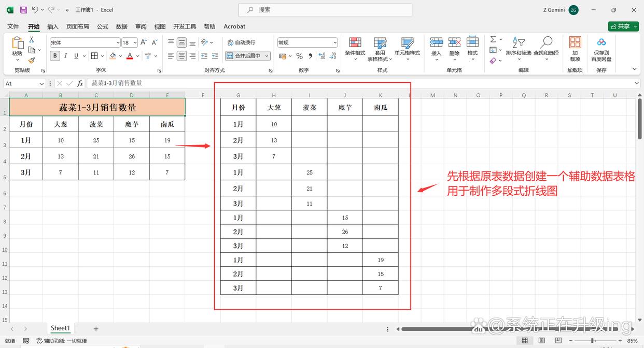Switch to Page Layout view in status bar
Viewport: 644px width, 348px height.
pyautogui.click(x=542, y=341)
